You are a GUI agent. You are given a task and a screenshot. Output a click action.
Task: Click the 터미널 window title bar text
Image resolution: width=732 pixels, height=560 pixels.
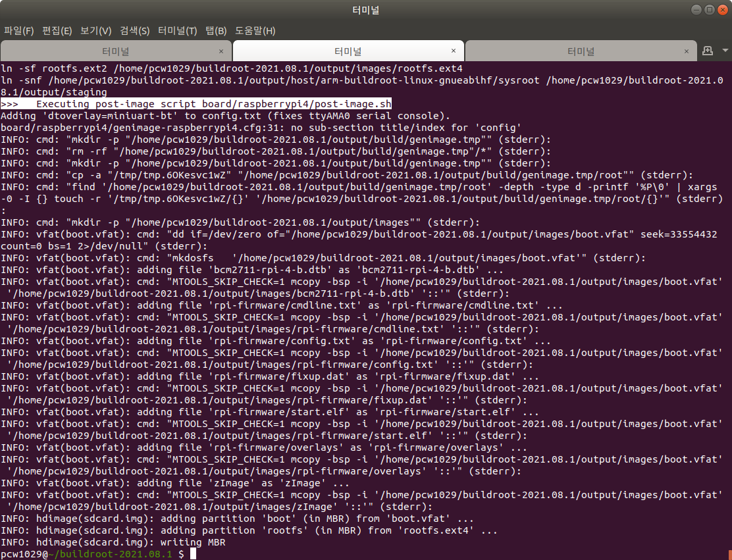(365, 9)
